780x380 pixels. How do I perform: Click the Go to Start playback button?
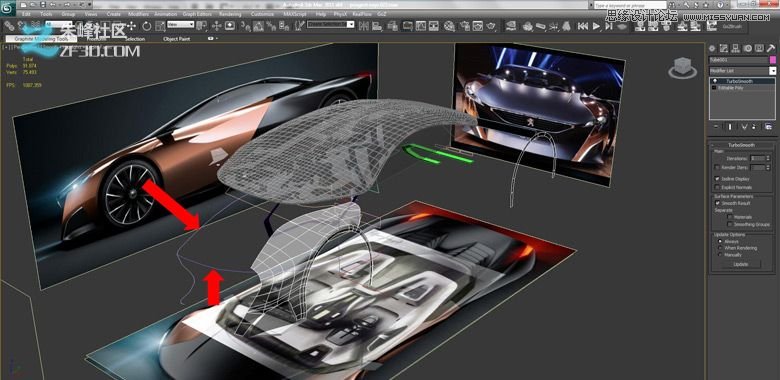583,25
